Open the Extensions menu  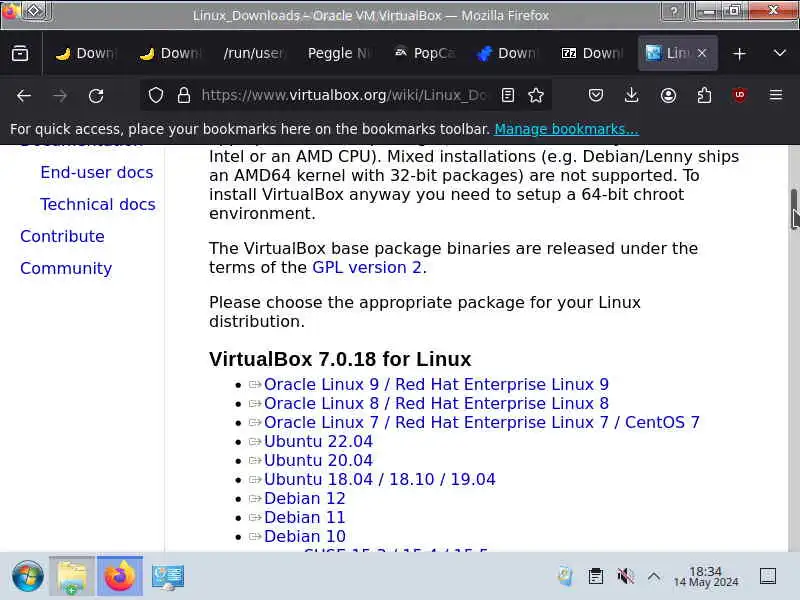pyautogui.click(x=704, y=95)
